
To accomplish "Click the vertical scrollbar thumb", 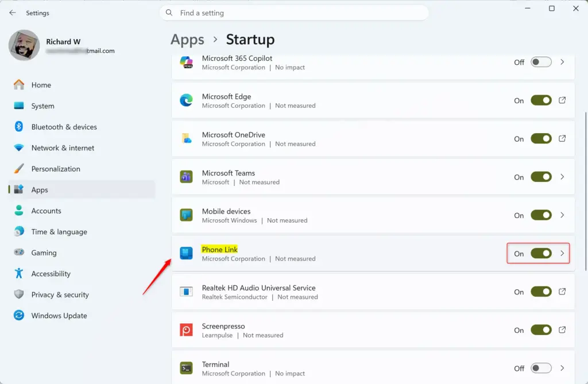I will [585, 191].
